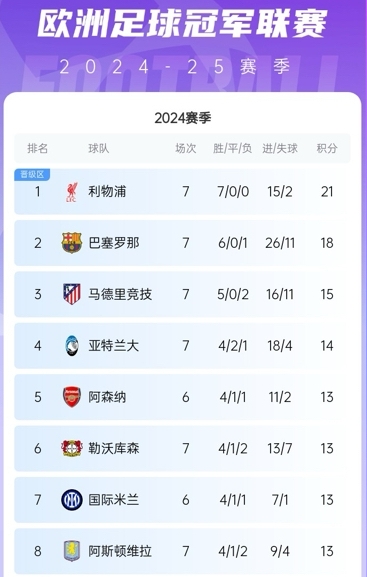Screen dimensions: 367x577
Task: Select the 进/失球 goals column header
Action: tap(280, 148)
